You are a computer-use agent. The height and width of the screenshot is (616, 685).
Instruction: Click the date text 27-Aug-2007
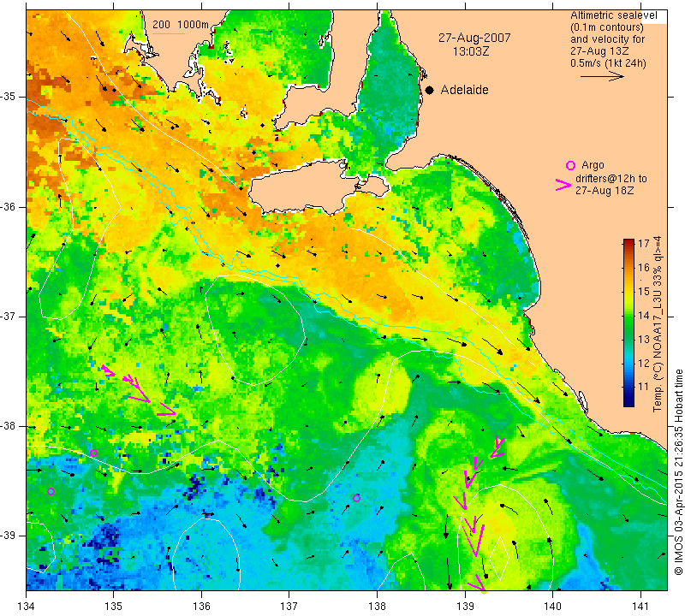pos(474,38)
